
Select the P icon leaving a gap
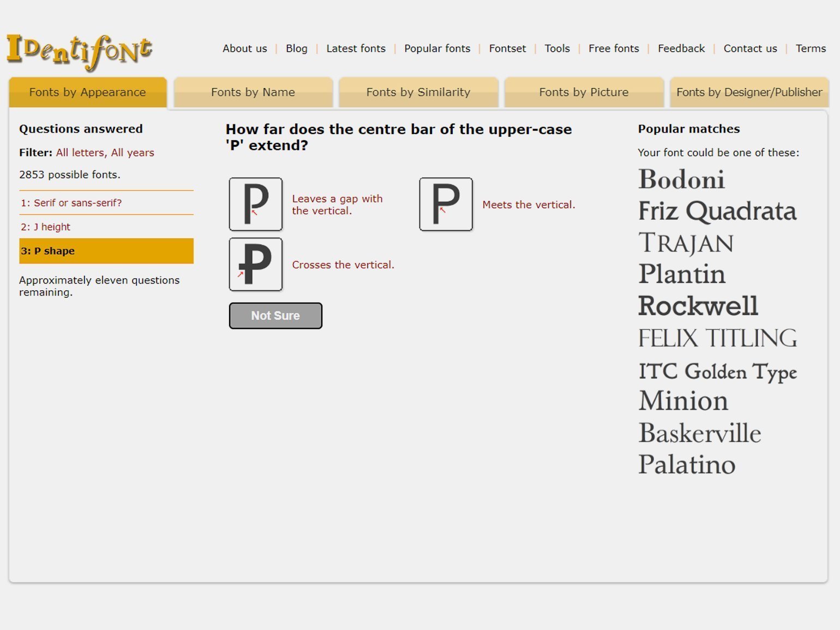tap(256, 204)
